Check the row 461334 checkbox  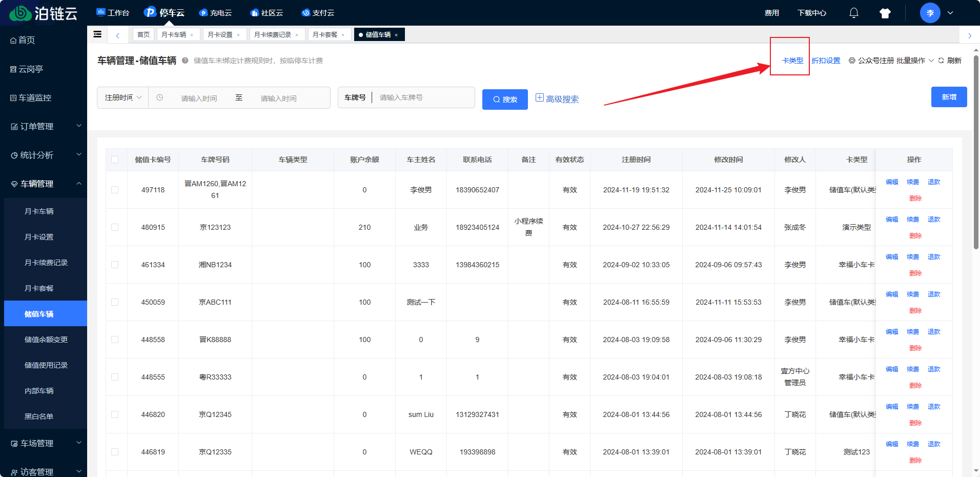[115, 265]
